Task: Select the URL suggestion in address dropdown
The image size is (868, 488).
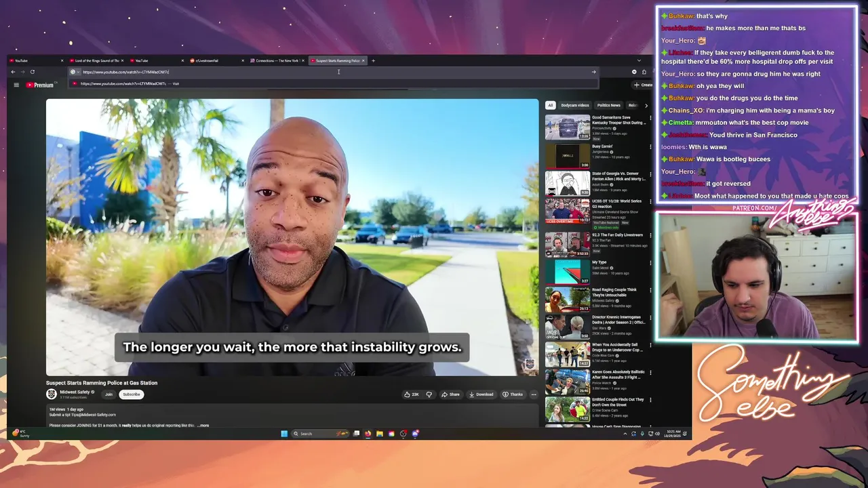Action: point(334,84)
